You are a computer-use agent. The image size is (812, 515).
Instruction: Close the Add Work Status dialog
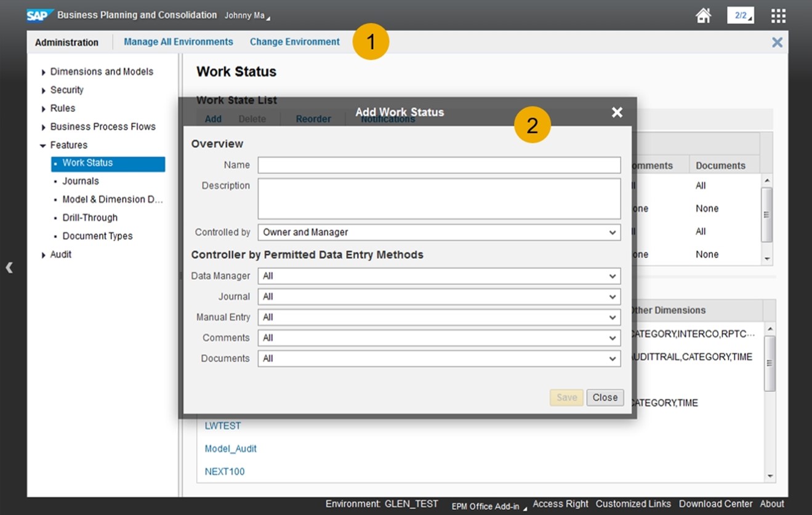coord(617,112)
